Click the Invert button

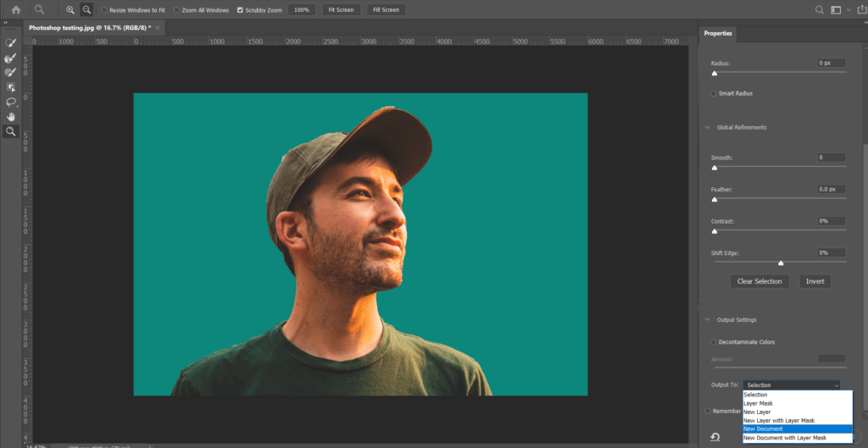815,281
